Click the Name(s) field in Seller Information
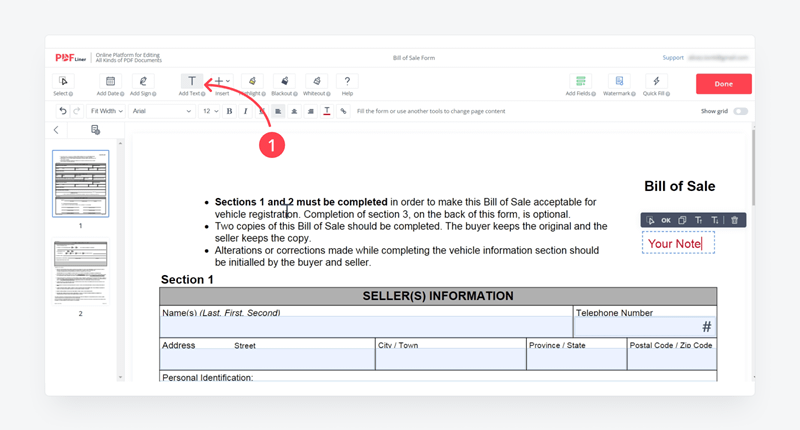 [366, 326]
